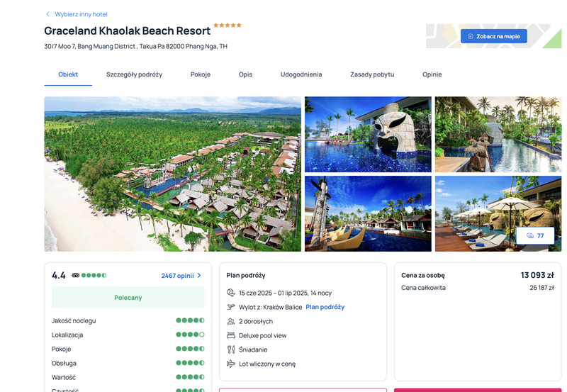Click the Jakość noclegu label

74,321
